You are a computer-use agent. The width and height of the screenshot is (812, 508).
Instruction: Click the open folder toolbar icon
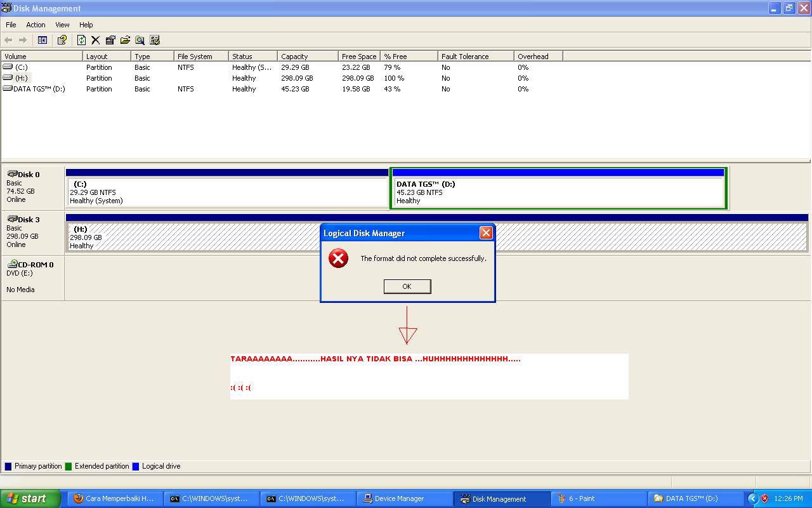coord(125,39)
